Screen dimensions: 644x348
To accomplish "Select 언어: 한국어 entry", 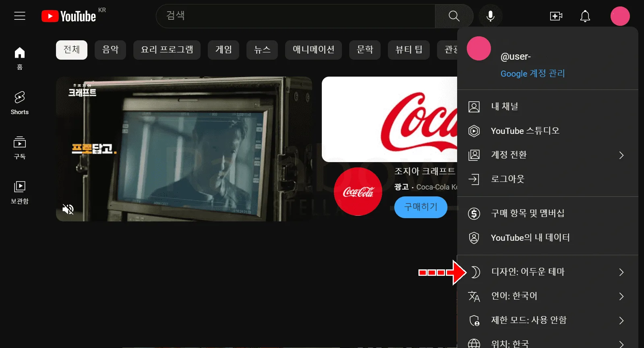I will coord(548,296).
